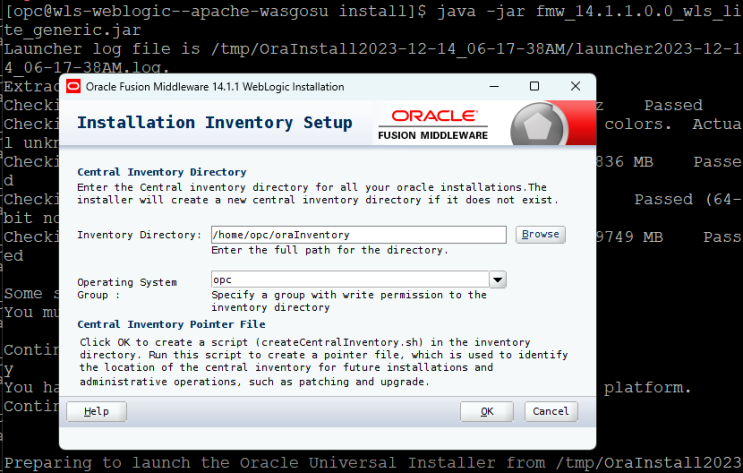Click the terminal line starting 'Launcher log file is'
Image resolution: width=743 pixels, height=473 pixels.
(372, 58)
